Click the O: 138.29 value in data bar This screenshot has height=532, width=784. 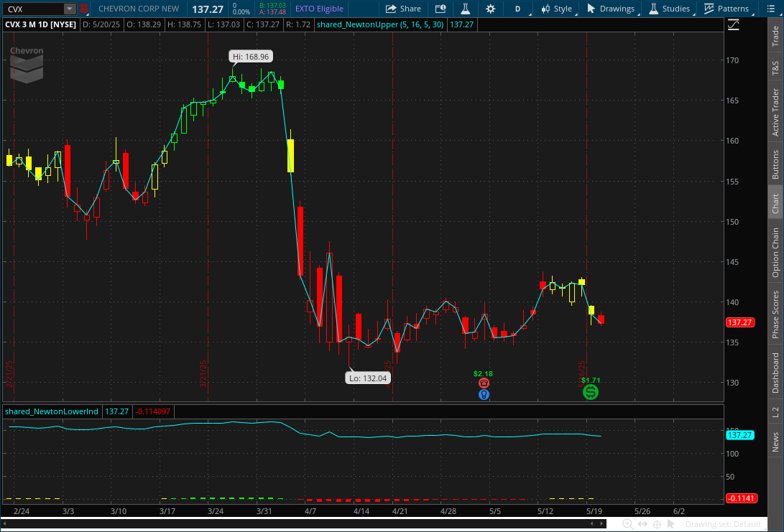pyautogui.click(x=144, y=24)
